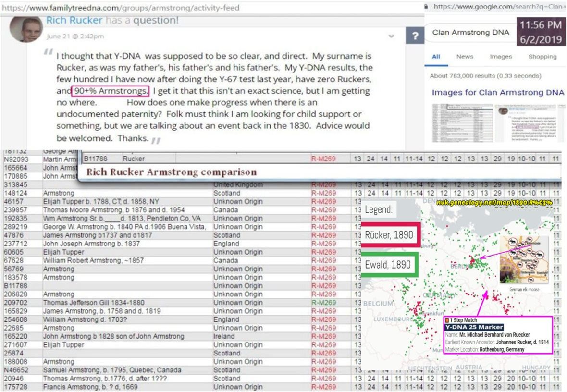567x392 pixels.
Task: Expand the post options chevron
Action: (391, 37)
